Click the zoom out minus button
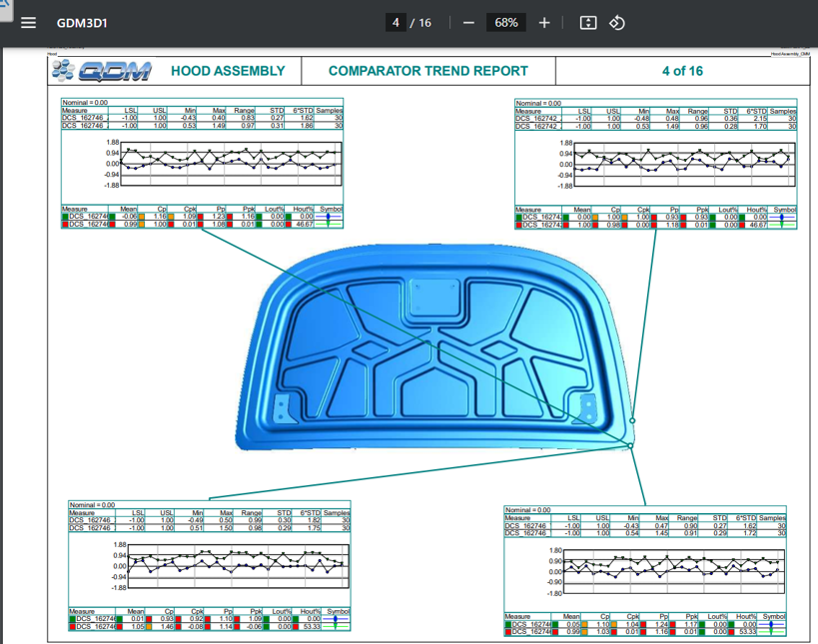The image size is (818, 644). coord(468,23)
